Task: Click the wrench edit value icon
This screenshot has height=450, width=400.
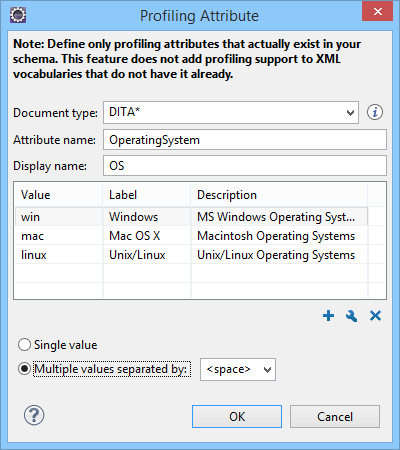Action: [352, 316]
